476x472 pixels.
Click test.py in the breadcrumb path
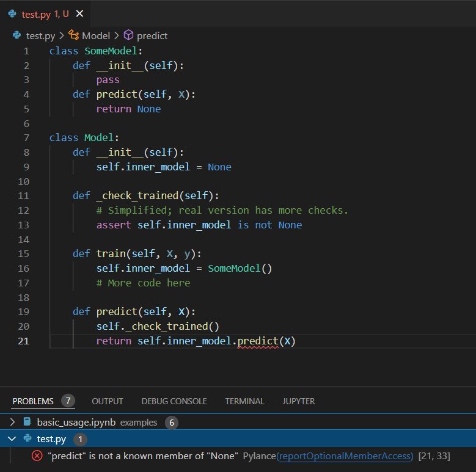point(41,36)
